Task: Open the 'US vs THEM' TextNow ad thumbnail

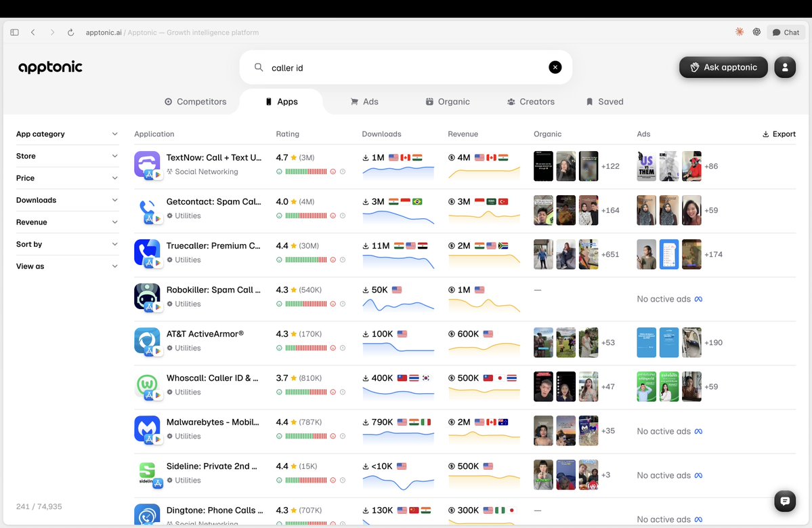Action: click(x=646, y=166)
